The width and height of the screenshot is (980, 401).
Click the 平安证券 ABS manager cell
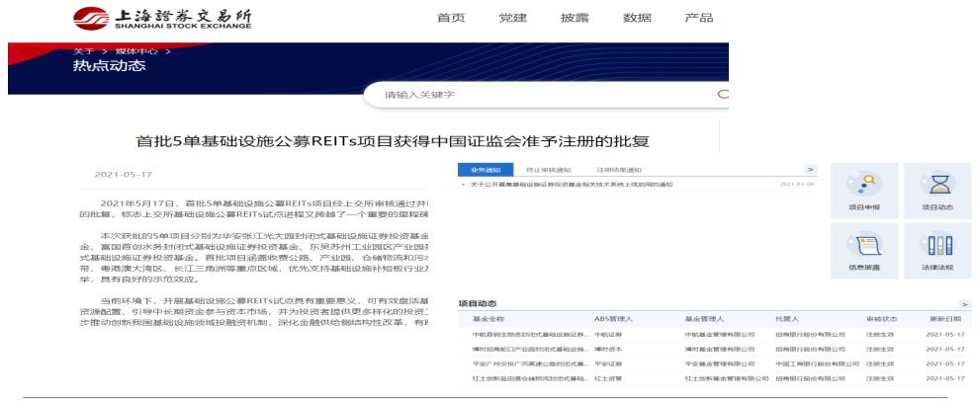[x=606, y=362]
